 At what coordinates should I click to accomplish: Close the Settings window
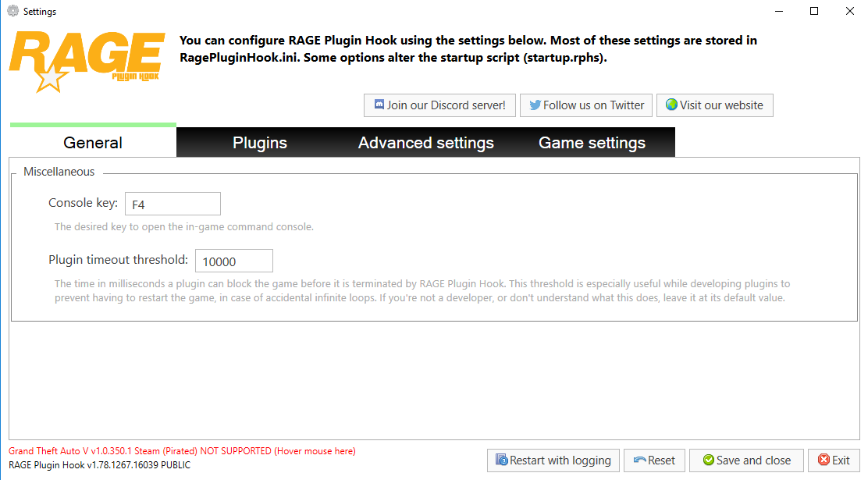850,11
